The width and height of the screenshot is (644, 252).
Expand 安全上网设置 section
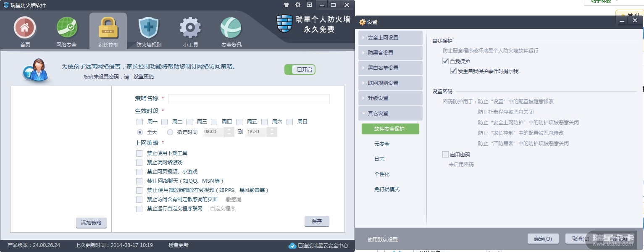(390, 38)
